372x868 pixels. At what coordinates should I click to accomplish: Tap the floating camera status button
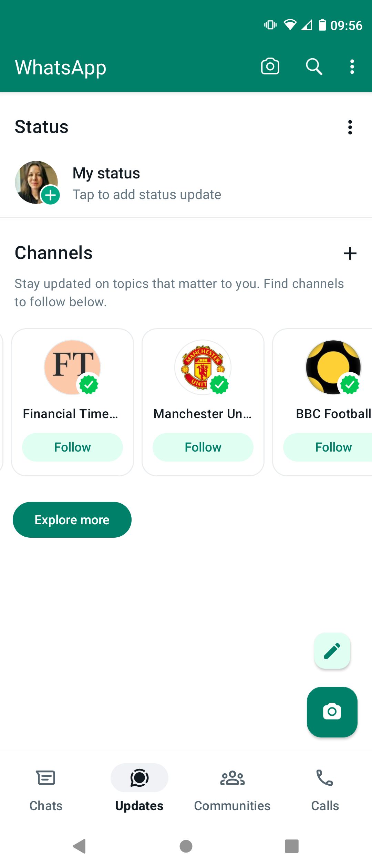coord(332,712)
